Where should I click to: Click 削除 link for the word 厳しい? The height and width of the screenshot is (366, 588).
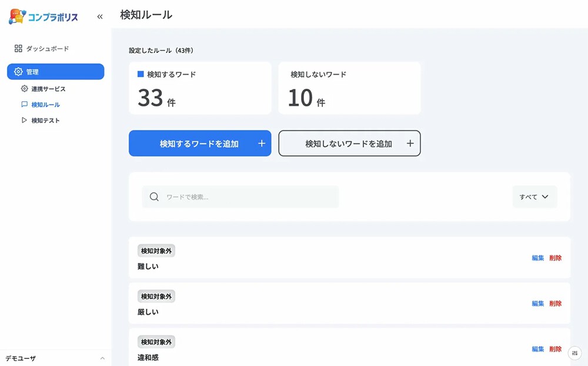[555, 303]
